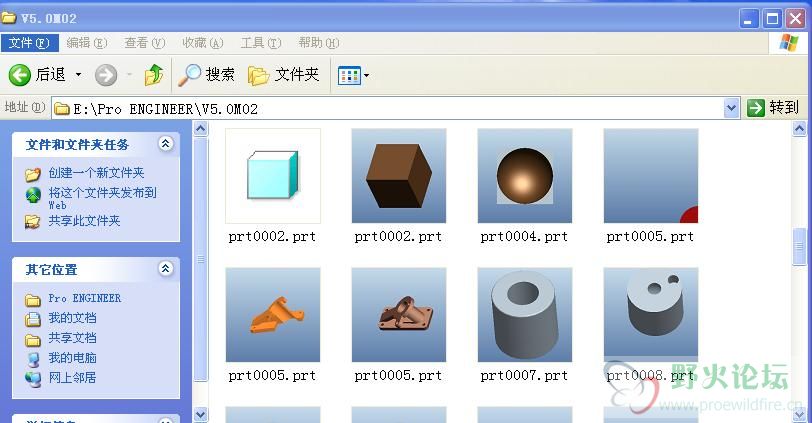Viewport: 812px width, 423px height.
Task: Open My Computer (我的电脑) link
Action: 72,358
